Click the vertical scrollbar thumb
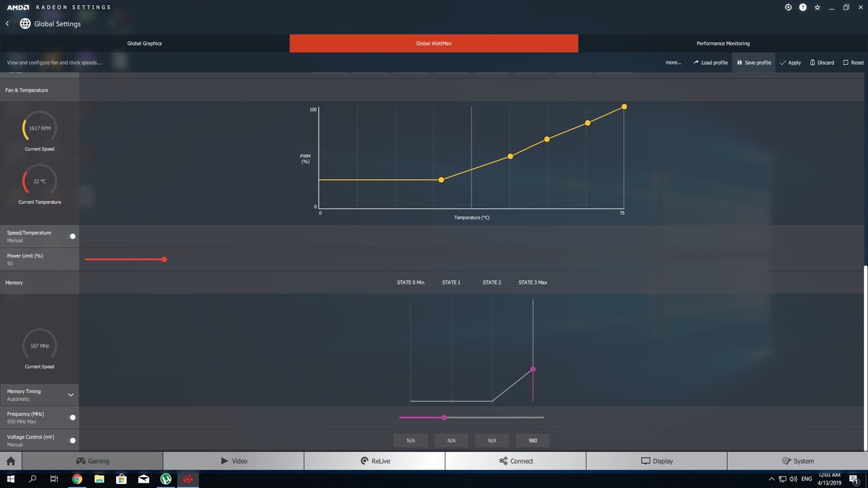This screenshot has width=868, height=488. pos(865,357)
